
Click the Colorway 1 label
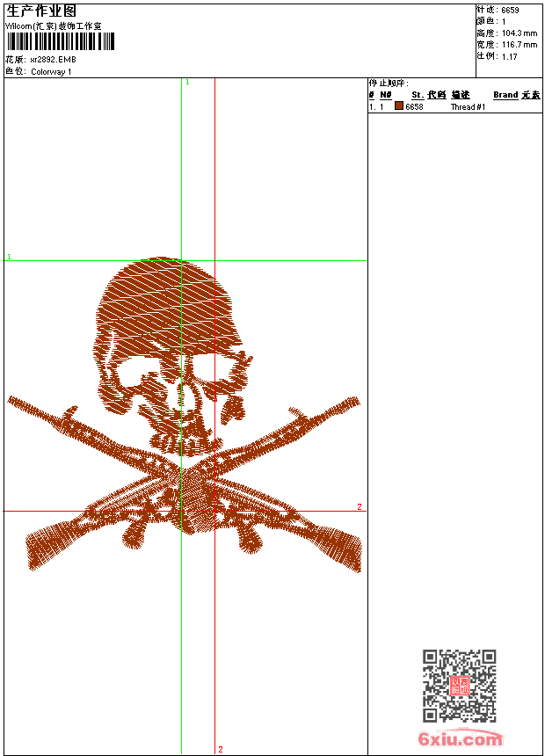(x=51, y=72)
